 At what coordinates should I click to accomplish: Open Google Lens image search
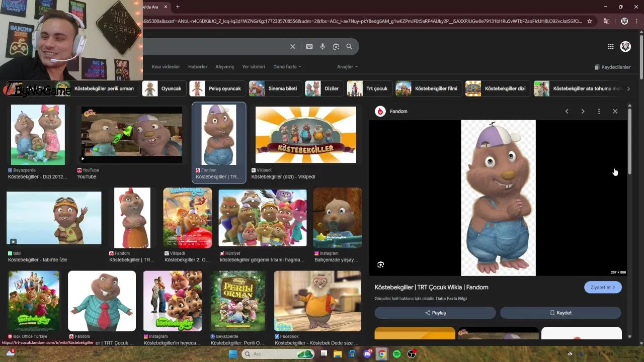(x=336, y=47)
